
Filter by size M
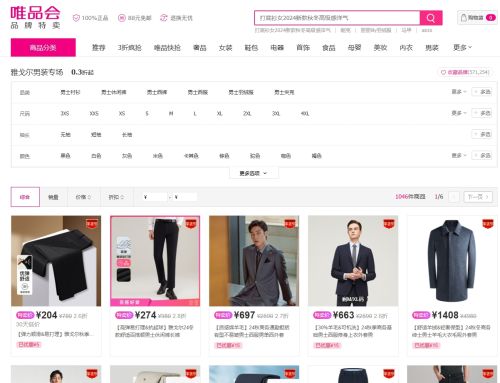click(x=171, y=114)
